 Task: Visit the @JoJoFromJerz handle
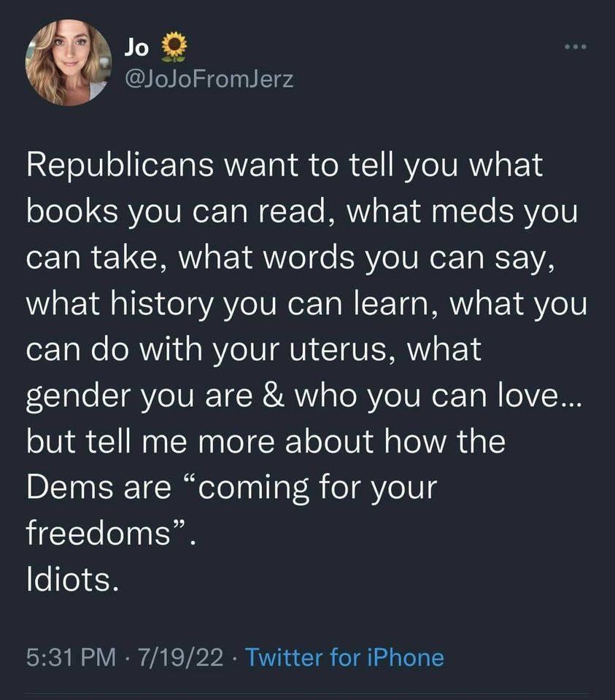click(209, 79)
